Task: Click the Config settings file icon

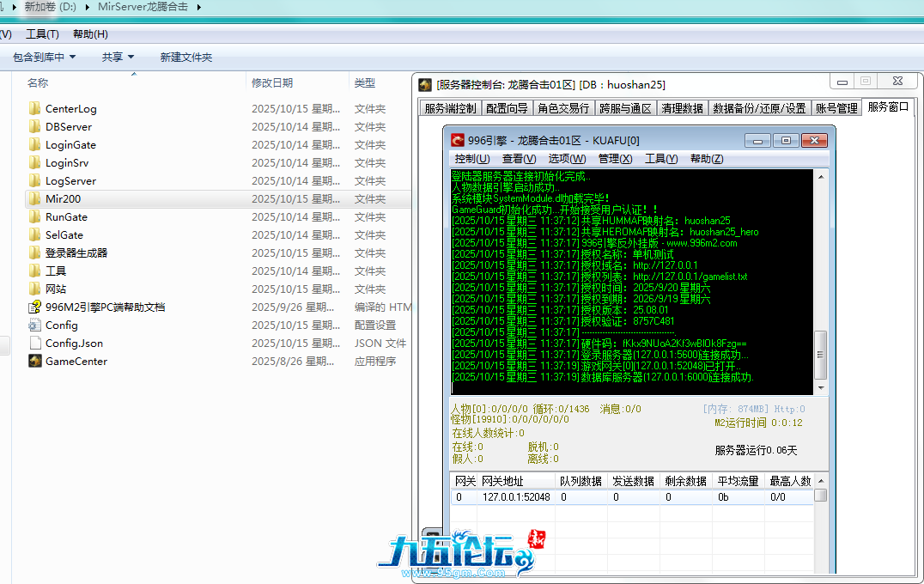Action: pyautogui.click(x=34, y=325)
